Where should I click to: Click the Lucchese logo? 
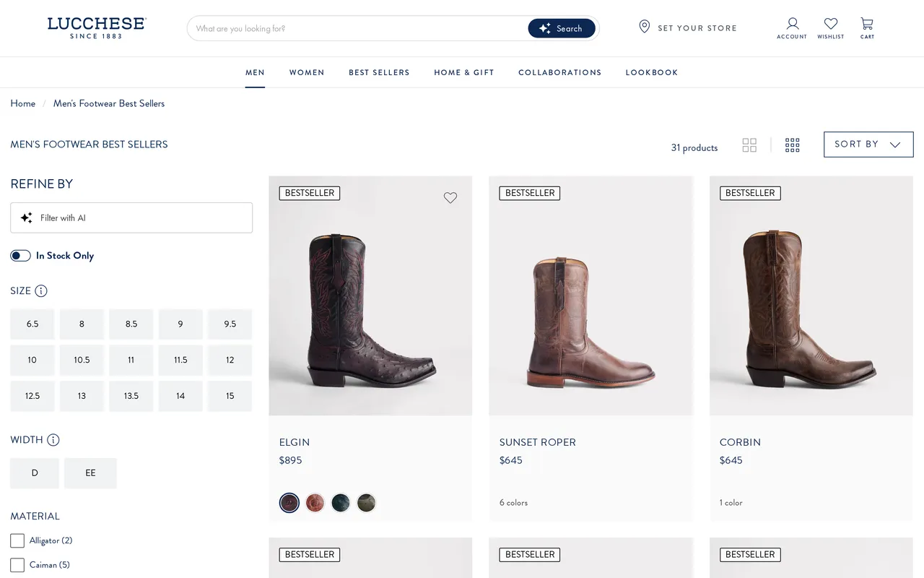(97, 27)
